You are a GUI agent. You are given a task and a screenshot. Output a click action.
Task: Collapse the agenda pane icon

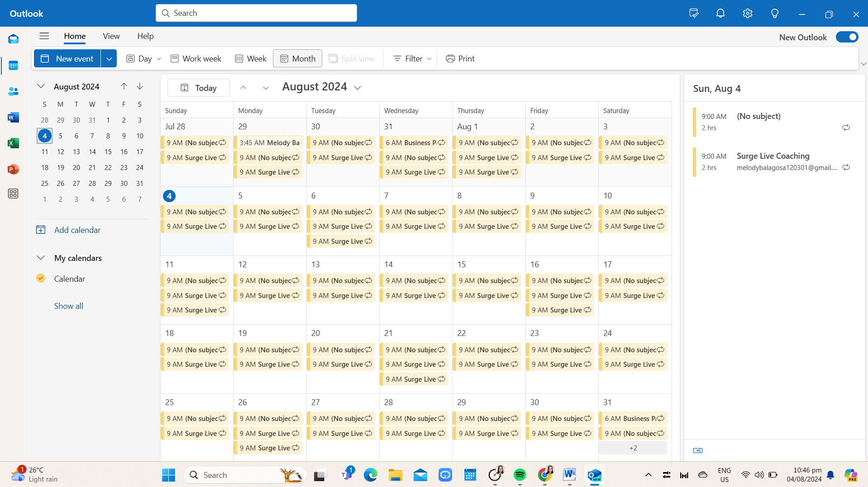point(698,450)
